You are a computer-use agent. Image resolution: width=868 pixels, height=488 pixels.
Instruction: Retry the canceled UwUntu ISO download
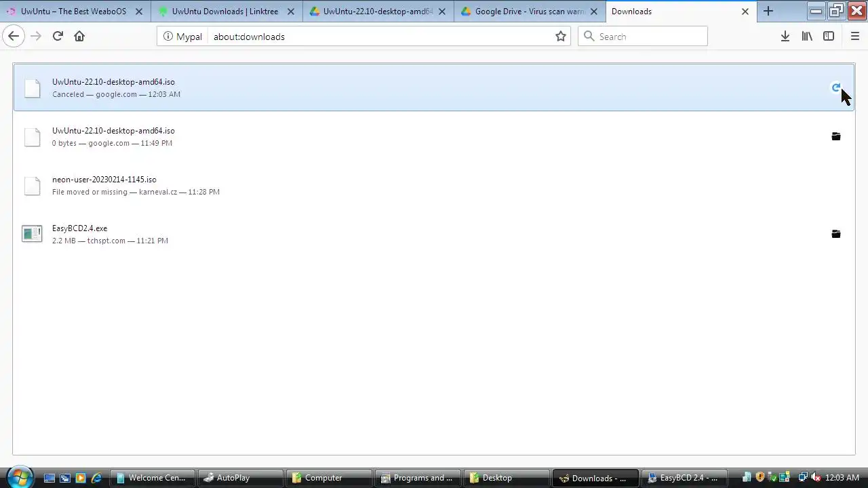[x=835, y=87]
